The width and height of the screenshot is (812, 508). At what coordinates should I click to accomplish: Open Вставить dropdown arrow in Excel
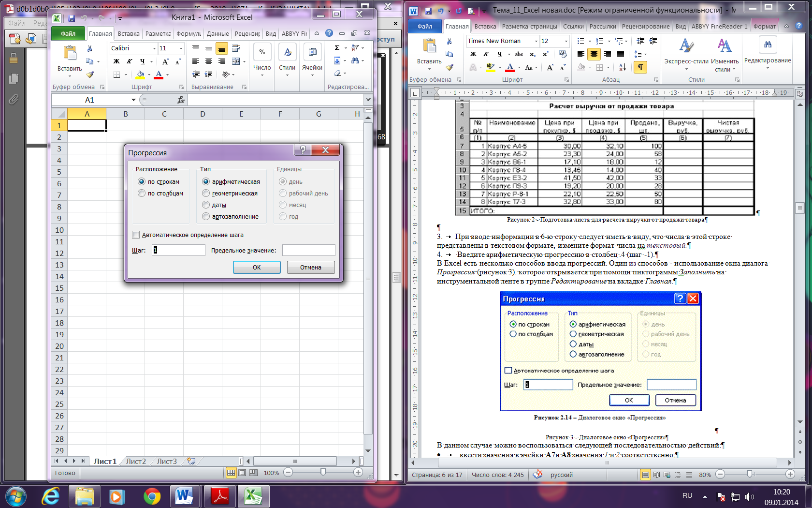pyautogui.click(x=70, y=76)
